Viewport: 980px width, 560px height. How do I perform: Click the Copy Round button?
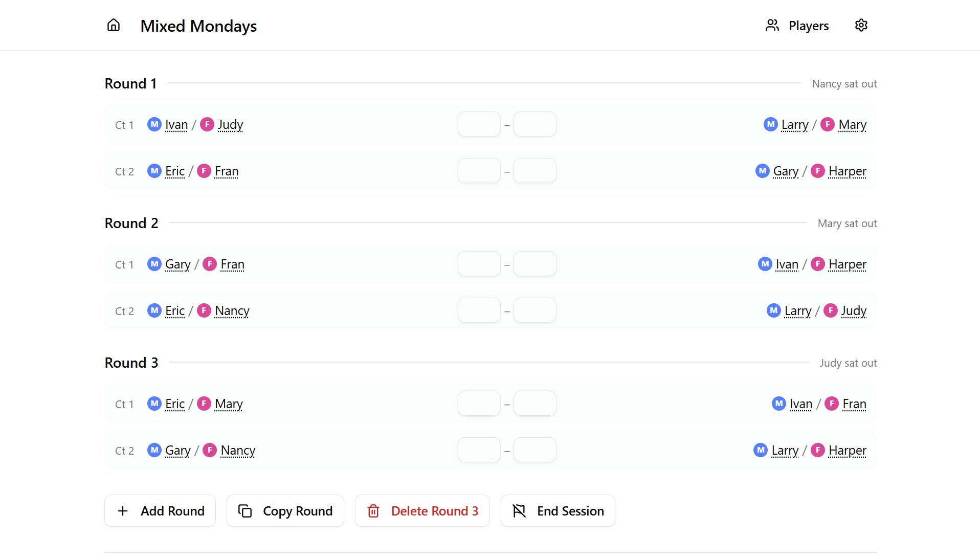coord(285,511)
